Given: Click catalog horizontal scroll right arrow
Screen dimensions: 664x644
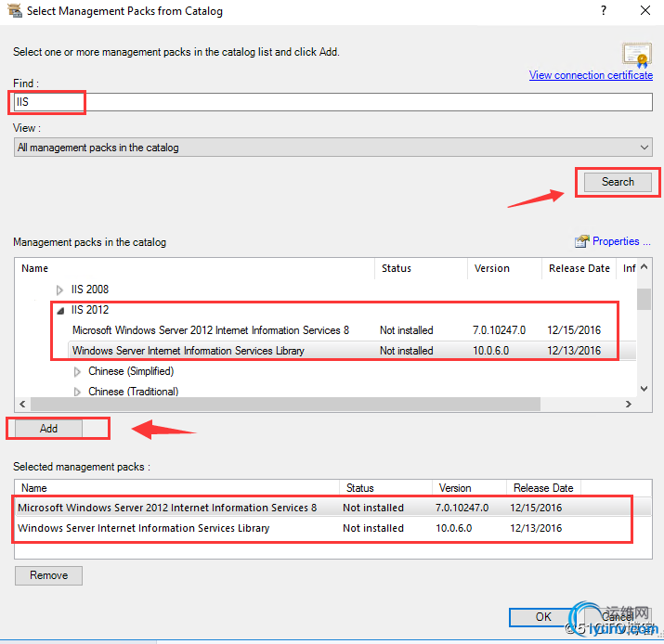Looking at the screenshot, I should [x=629, y=404].
